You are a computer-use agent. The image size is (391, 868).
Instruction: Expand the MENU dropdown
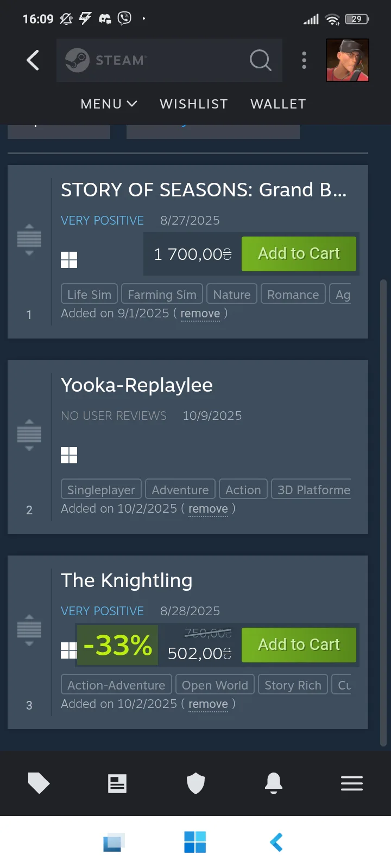point(109,104)
